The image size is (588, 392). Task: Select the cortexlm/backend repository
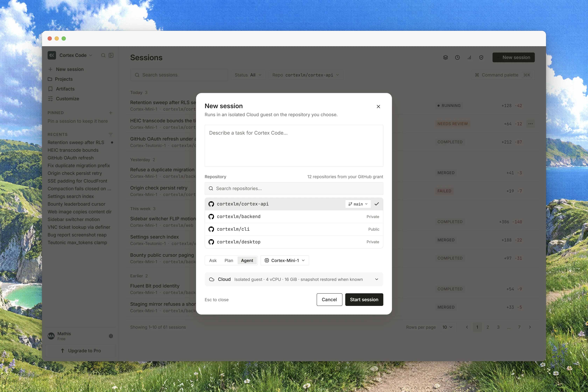pyautogui.click(x=294, y=216)
